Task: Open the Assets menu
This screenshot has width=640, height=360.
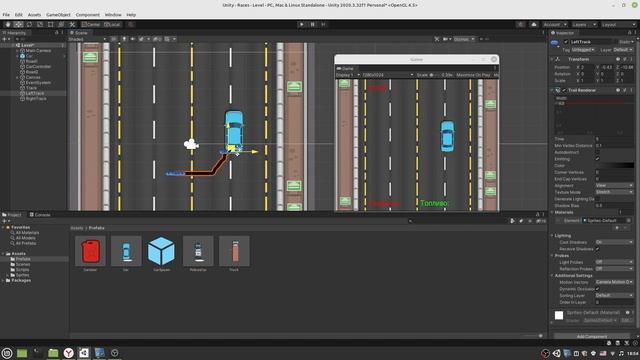Action: click(x=34, y=15)
